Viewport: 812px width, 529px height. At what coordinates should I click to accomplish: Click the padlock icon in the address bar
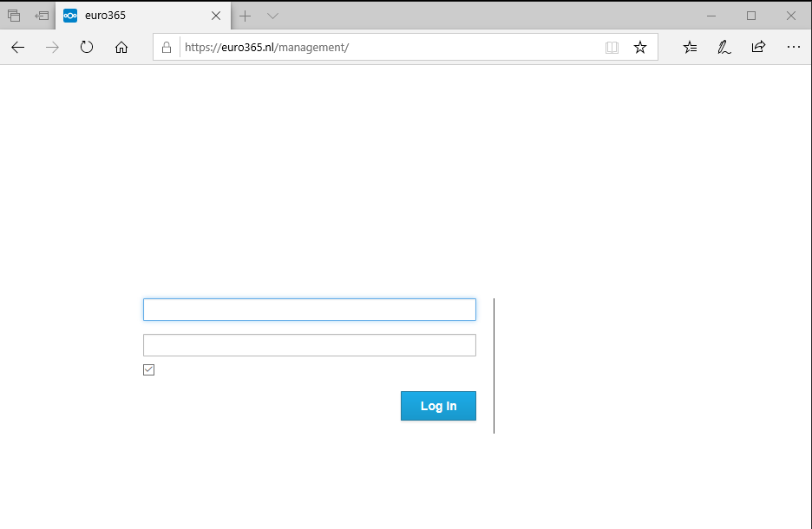coord(167,47)
